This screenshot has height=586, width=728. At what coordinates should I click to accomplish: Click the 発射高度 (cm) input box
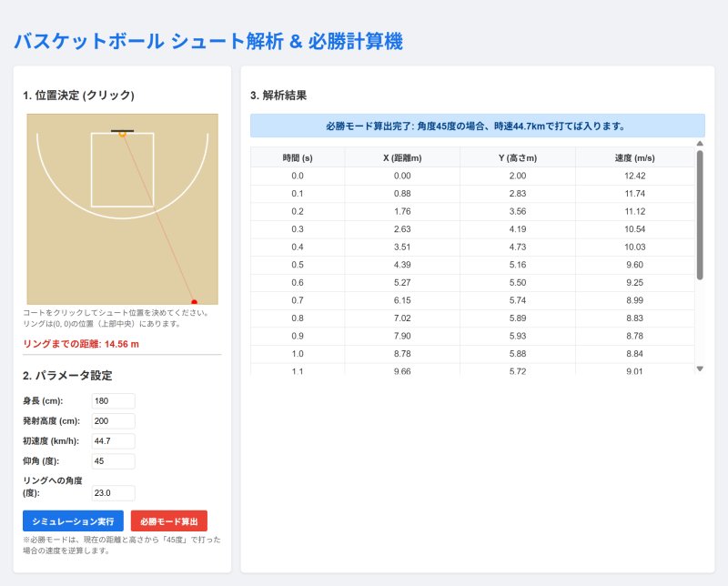pyautogui.click(x=113, y=421)
